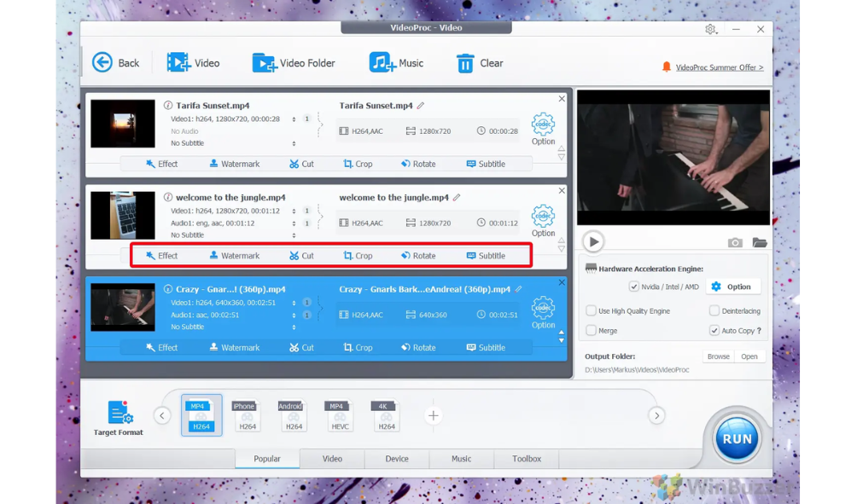The width and height of the screenshot is (857, 504).
Task: Expand Video1 track selector for Tarifa Sunset.mp4
Action: click(x=294, y=119)
